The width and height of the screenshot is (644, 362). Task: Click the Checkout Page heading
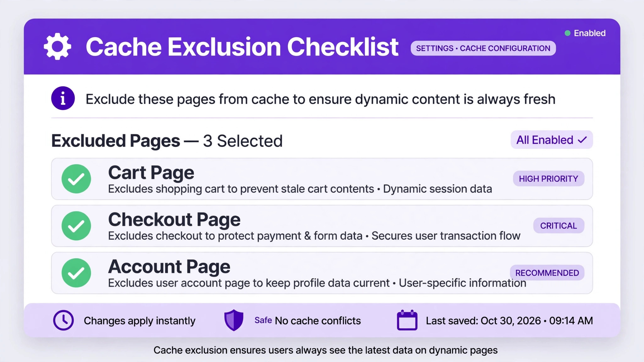(174, 219)
